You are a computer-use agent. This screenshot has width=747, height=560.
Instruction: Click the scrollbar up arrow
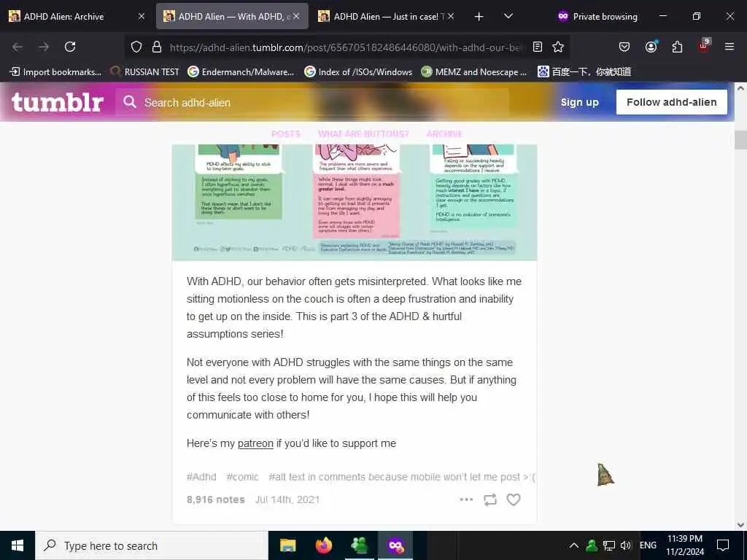click(740, 88)
